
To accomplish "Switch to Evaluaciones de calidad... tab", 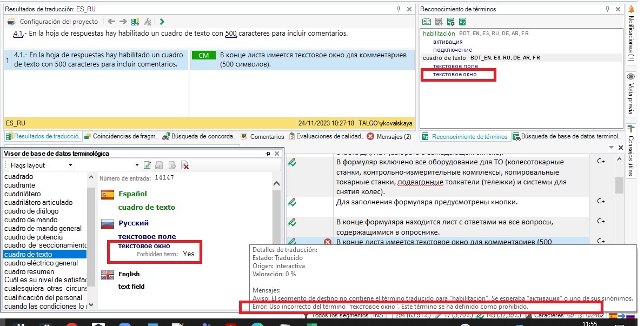I will 327,136.
